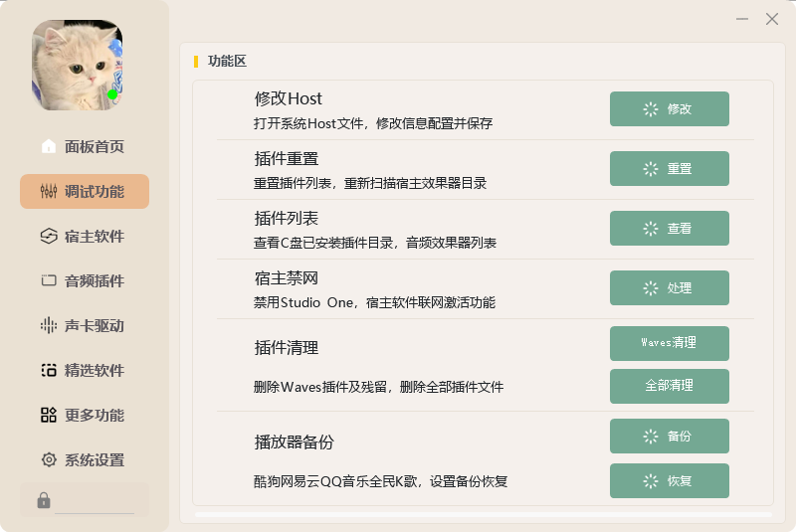
Task: Click the 备份 button for player backup
Action: click(669, 437)
